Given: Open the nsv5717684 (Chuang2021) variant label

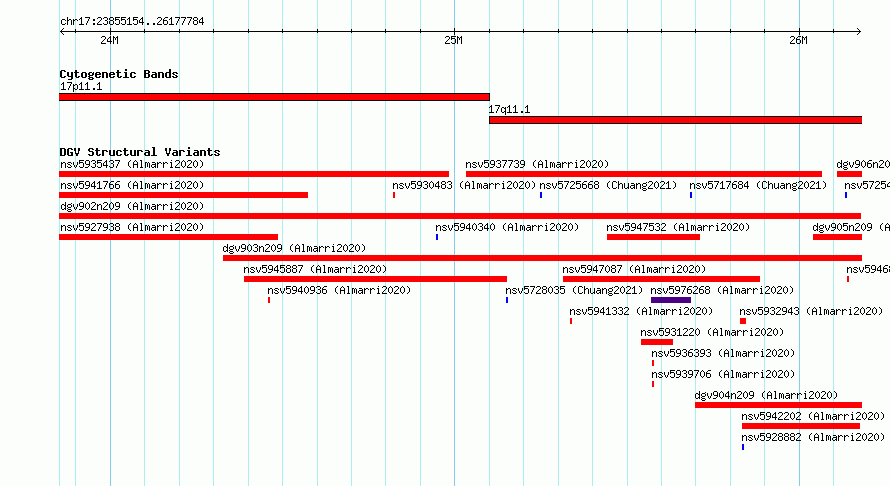Looking at the screenshot, I should click(758, 185).
